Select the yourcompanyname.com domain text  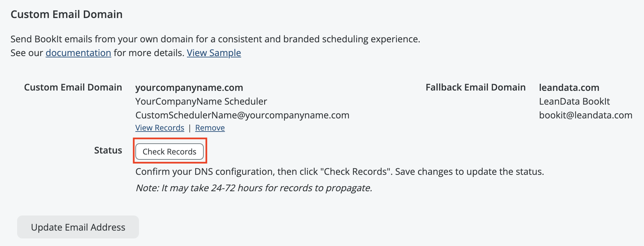(x=189, y=88)
